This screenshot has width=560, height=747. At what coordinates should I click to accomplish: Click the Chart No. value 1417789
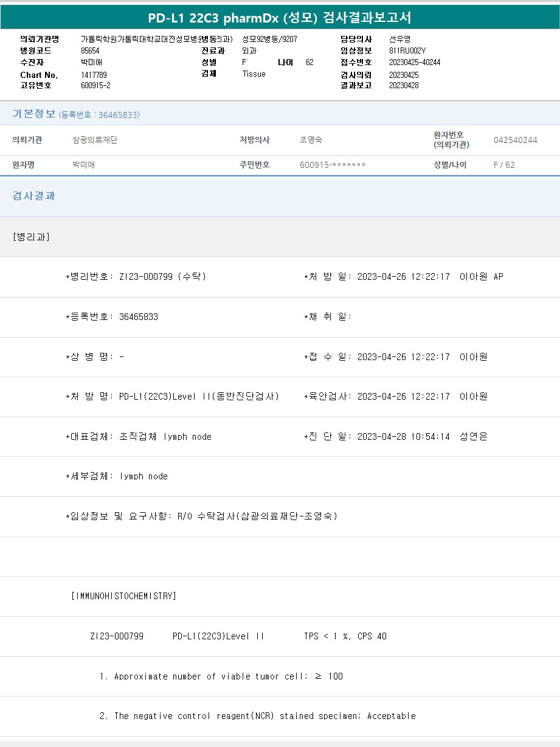pos(94,75)
